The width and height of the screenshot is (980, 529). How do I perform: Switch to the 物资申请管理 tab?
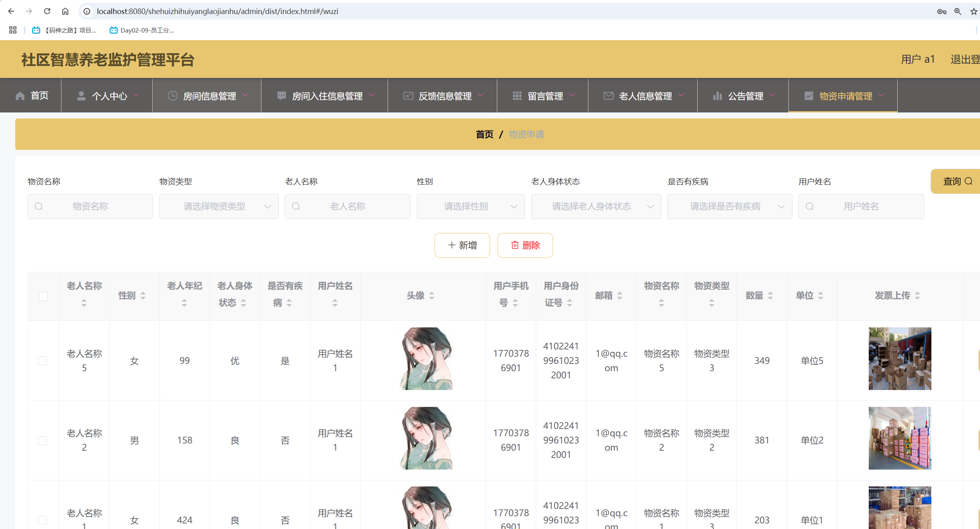[842, 95]
